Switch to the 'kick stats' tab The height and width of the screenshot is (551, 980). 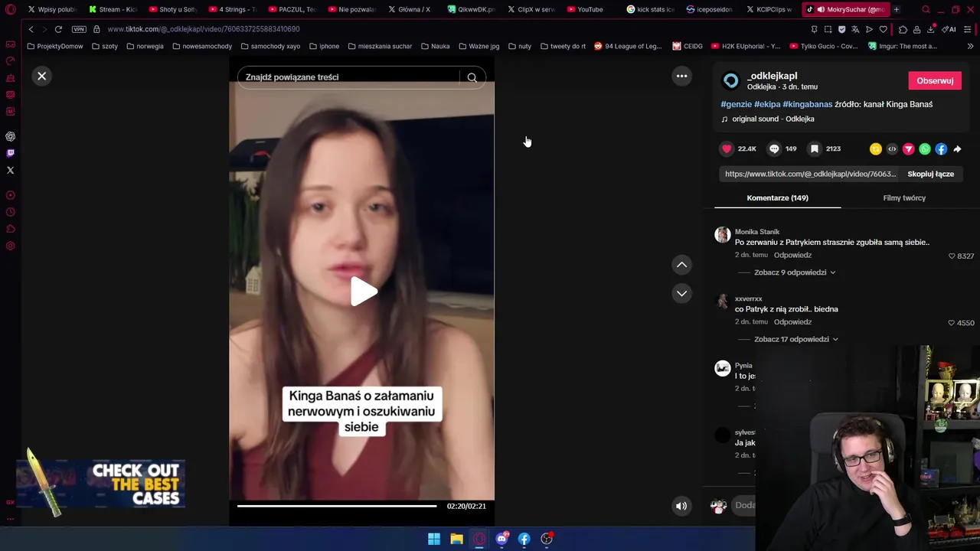click(x=650, y=9)
